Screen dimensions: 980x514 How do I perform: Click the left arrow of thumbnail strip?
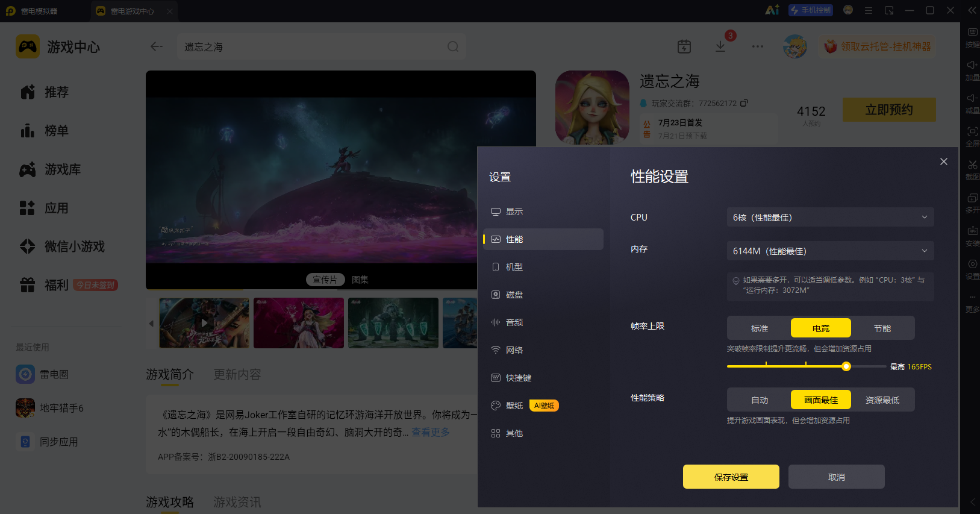(151, 324)
